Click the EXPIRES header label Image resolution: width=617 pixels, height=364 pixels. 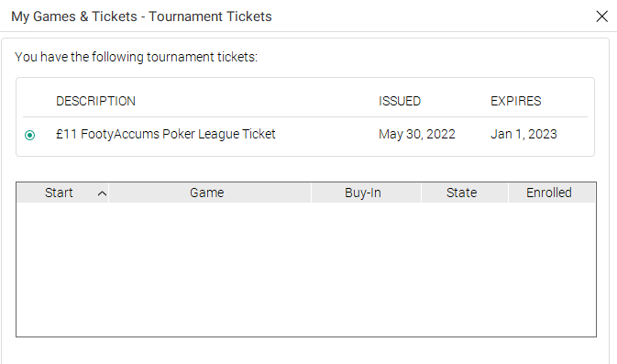[x=515, y=101]
